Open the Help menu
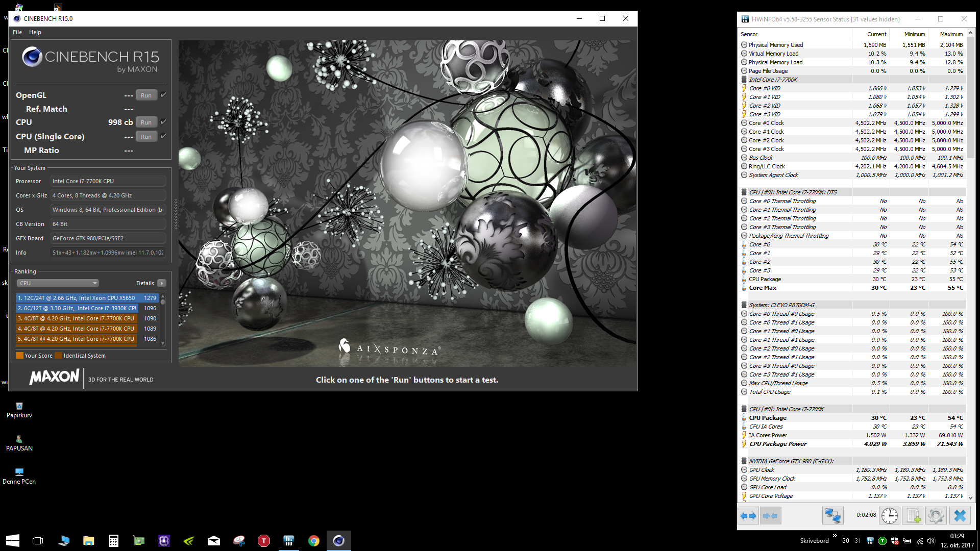Screen dimensions: 980x551 (35, 32)
